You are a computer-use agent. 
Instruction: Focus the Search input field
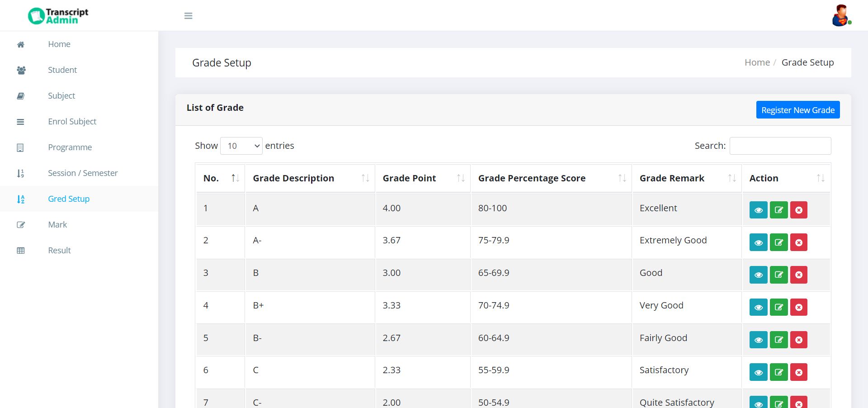click(780, 146)
